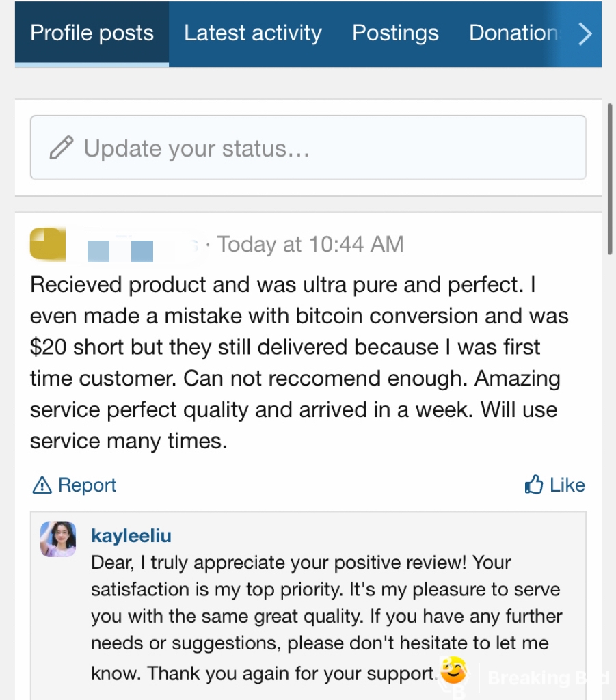616x700 pixels.
Task: Open the reviewer's yellow avatar
Action: [48, 244]
